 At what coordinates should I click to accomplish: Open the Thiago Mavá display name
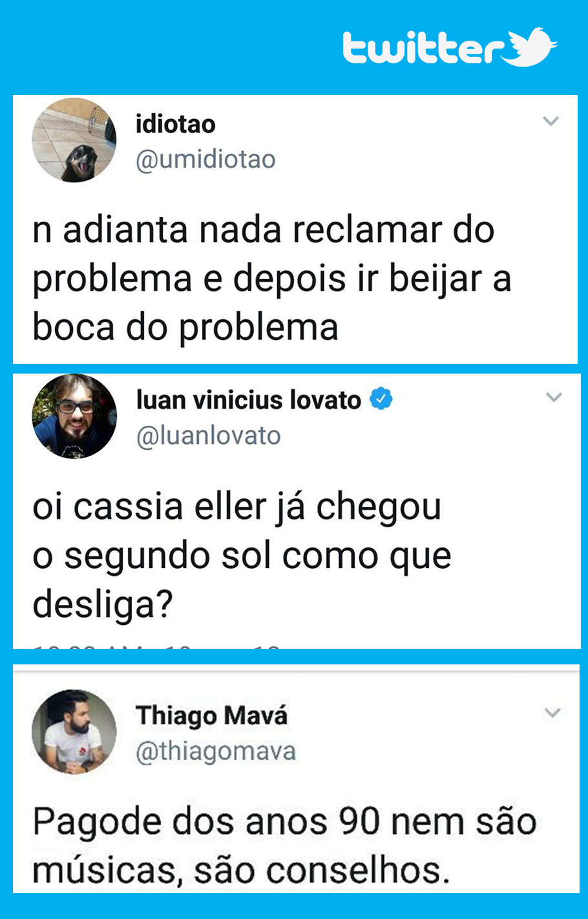point(211,715)
